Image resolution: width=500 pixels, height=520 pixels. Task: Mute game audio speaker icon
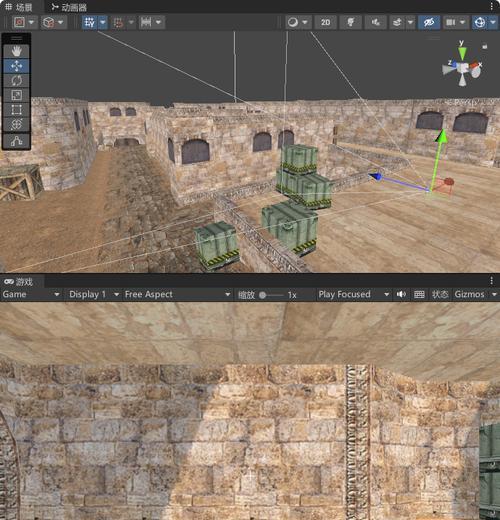[401, 294]
